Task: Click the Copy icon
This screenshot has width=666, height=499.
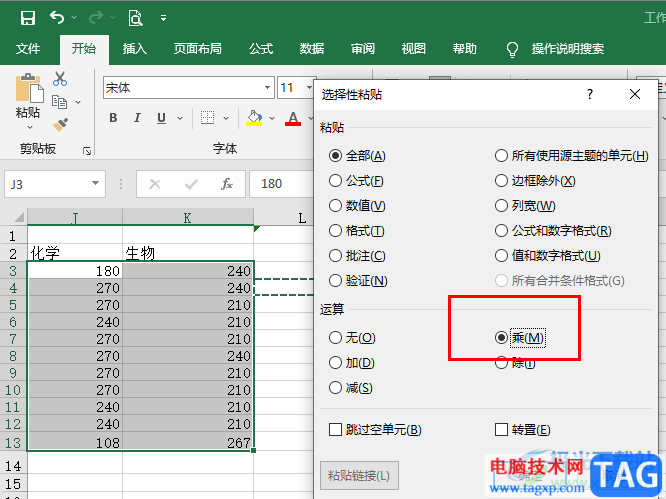Action: coord(59,102)
